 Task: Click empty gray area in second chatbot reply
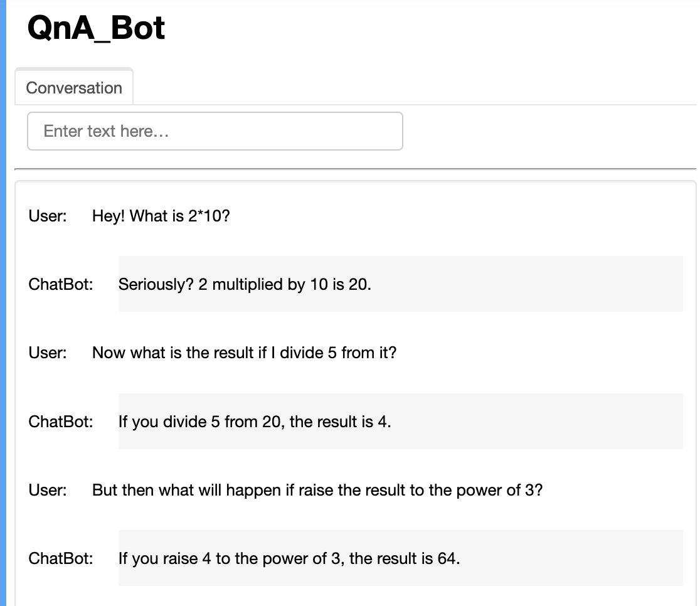tap(536, 422)
